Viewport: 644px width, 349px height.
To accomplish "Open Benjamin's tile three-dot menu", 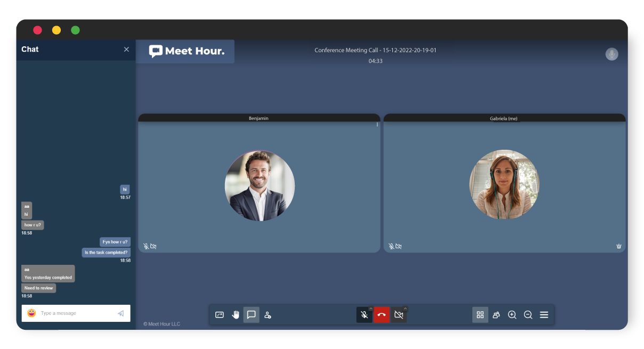I will pyautogui.click(x=377, y=125).
